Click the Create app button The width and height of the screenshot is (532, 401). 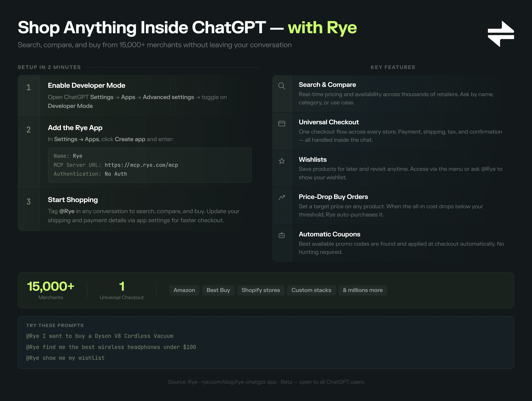point(130,139)
